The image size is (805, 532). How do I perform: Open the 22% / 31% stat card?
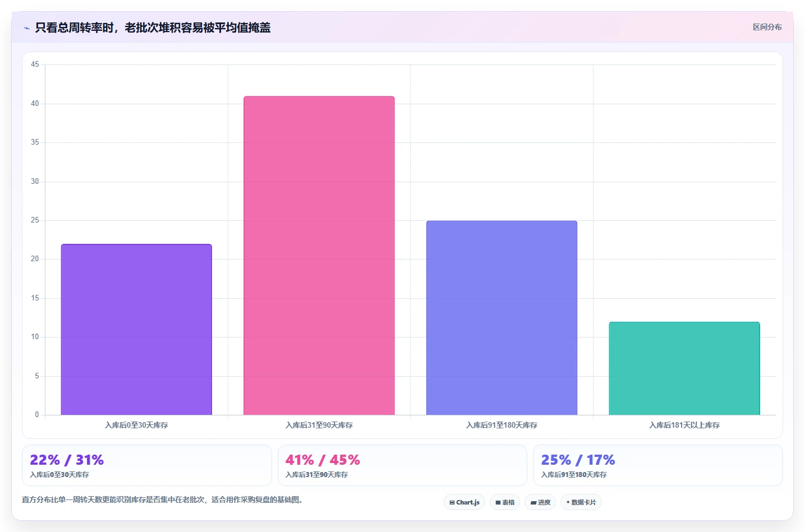(147, 465)
